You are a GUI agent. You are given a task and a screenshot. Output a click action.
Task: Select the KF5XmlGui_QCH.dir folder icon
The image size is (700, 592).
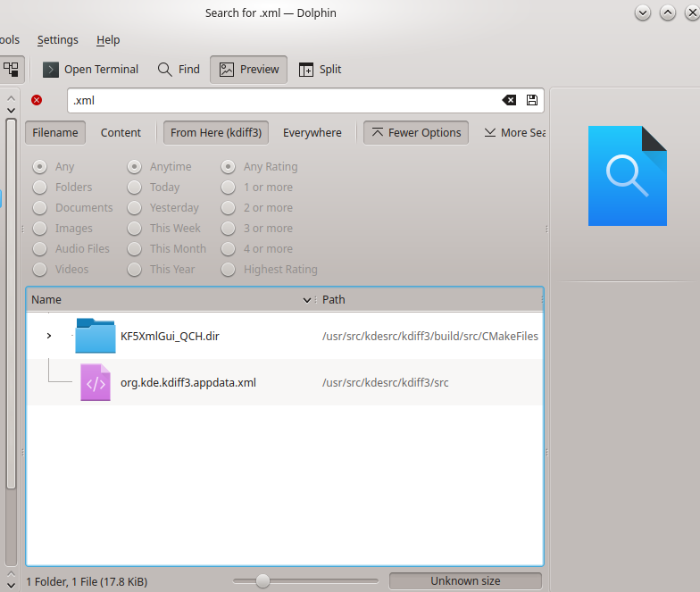(x=95, y=336)
